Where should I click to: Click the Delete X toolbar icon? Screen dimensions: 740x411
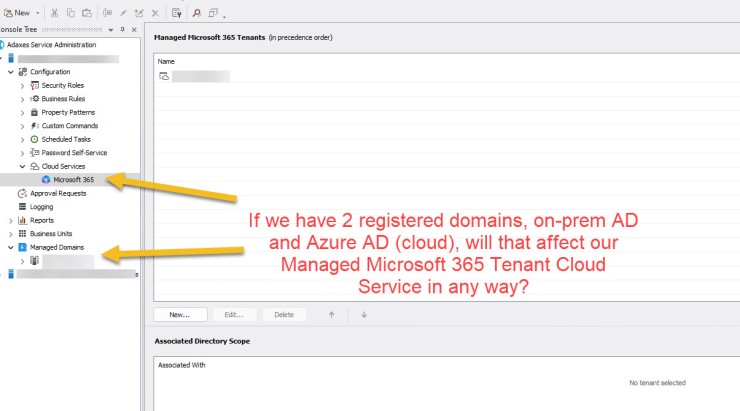(x=155, y=13)
